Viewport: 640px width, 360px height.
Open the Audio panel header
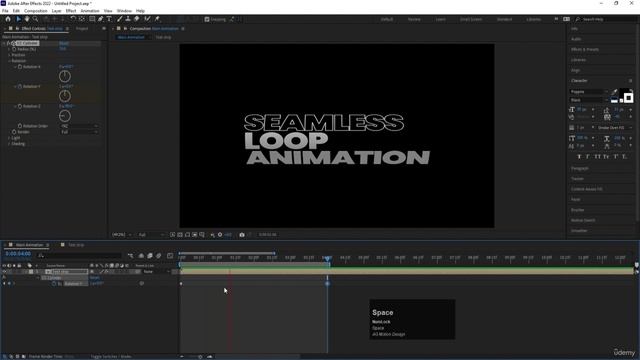[576, 39]
